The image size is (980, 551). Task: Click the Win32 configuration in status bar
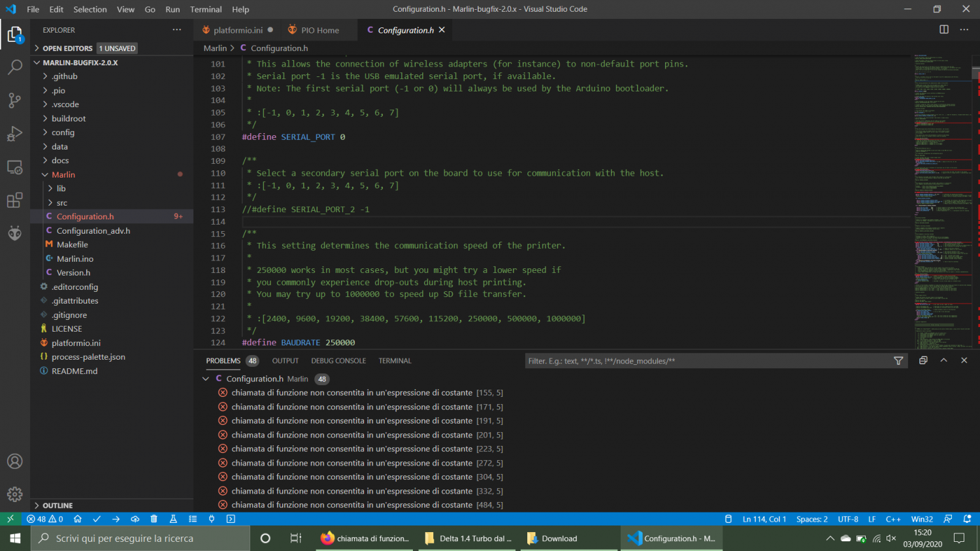point(922,519)
